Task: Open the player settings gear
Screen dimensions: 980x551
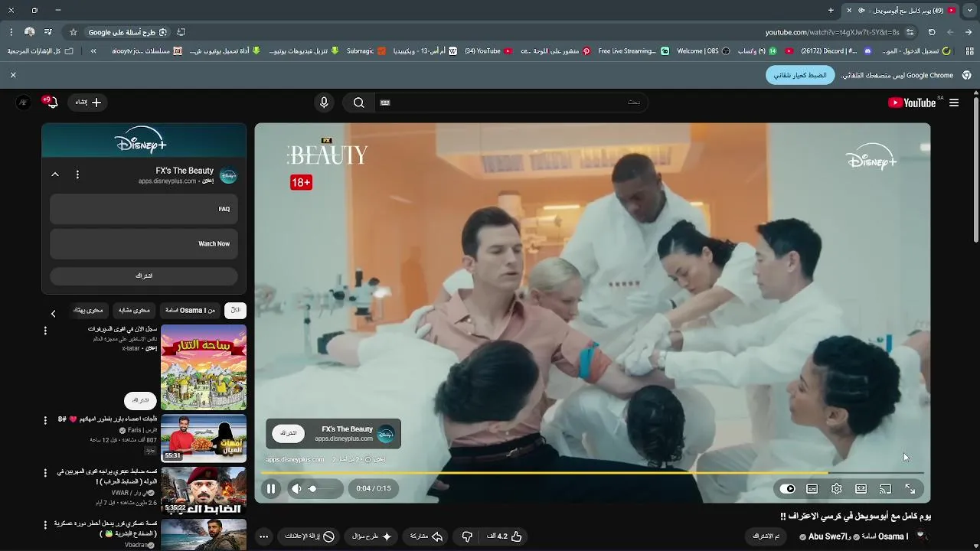Action: coord(837,489)
